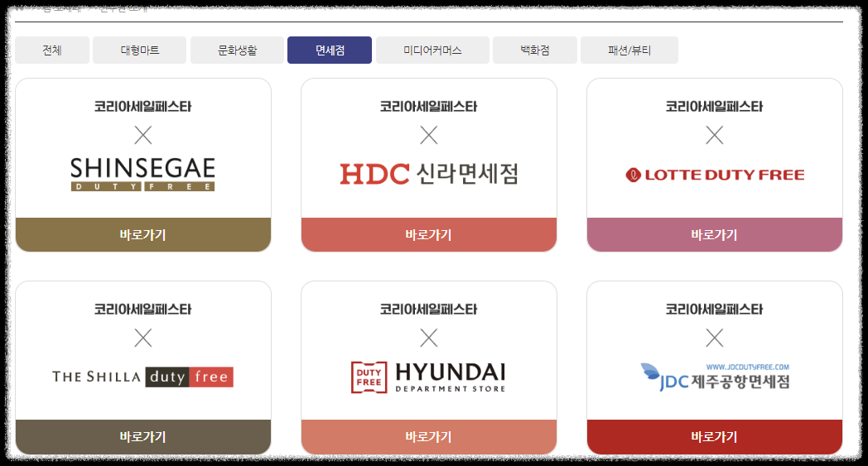
Task: Click 바로가기 under Hyundai Department Store
Action: [429, 437]
